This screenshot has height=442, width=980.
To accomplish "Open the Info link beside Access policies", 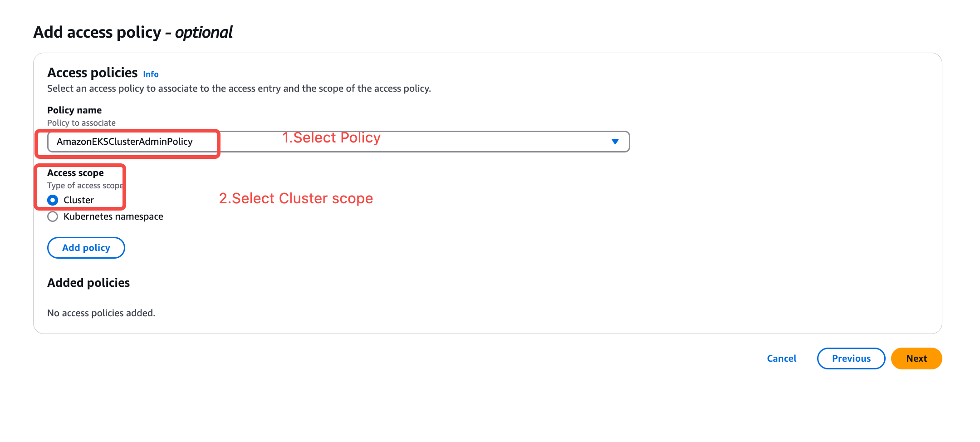I will pyautogui.click(x=151, y=74).
